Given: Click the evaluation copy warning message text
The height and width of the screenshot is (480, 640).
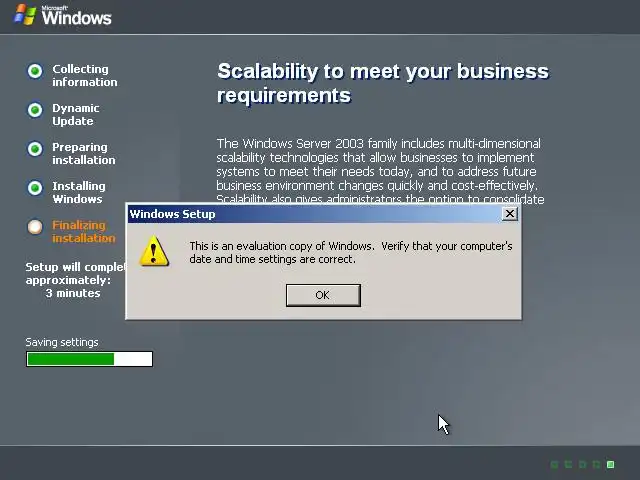Looking at the screenshot, I should tap(351, 252).
